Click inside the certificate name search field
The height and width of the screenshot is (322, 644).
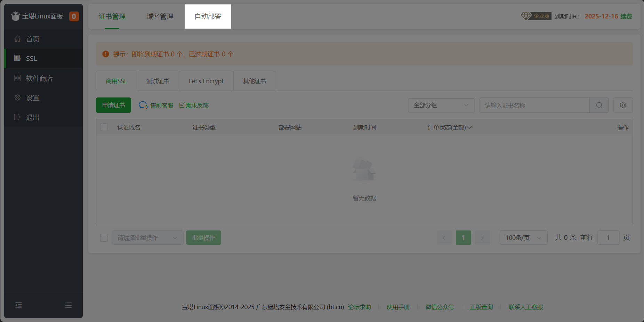tap(534, 105)
